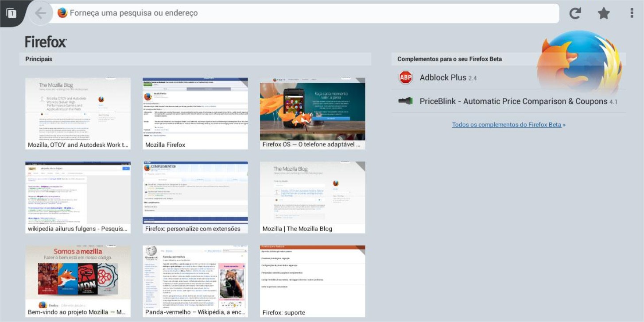Open Mozilla | The Mozilla Blog thumbnail

coord(312,197)
